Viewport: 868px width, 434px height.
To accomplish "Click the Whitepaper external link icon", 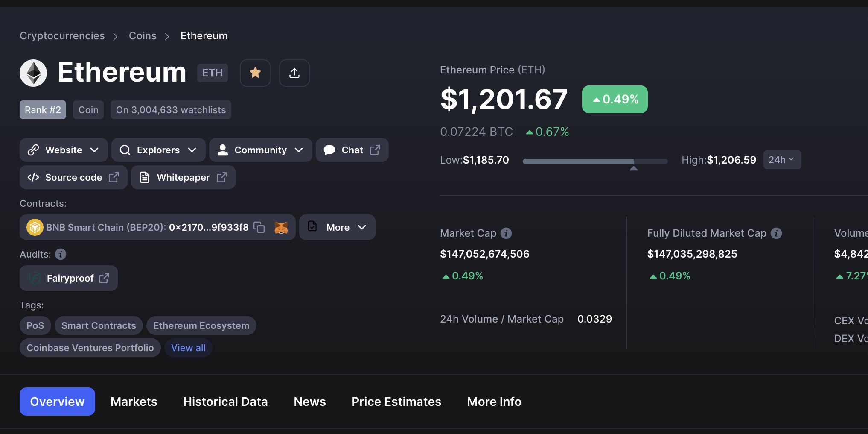I will point(222,177).
